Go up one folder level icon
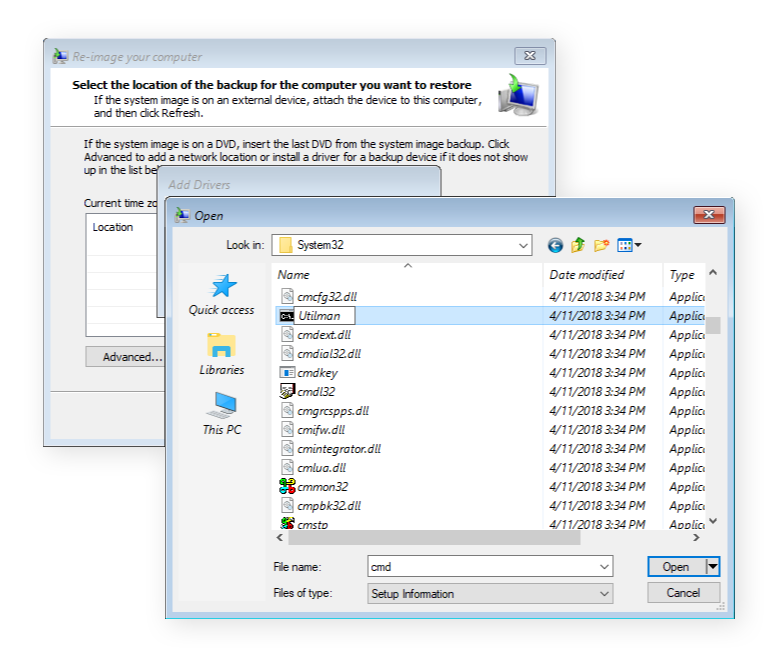 tap(578, 245)
